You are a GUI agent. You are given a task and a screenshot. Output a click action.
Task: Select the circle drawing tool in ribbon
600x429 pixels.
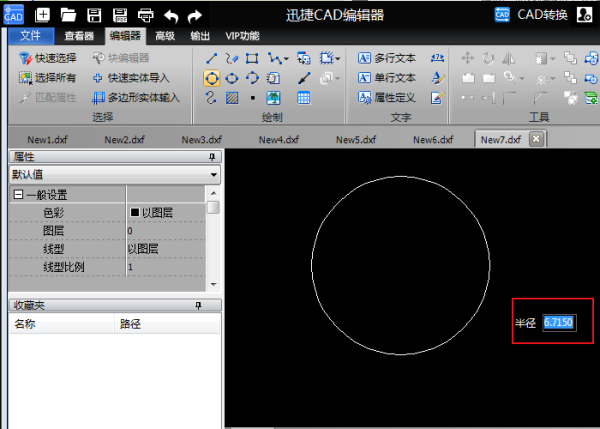(x=212, y=78)
